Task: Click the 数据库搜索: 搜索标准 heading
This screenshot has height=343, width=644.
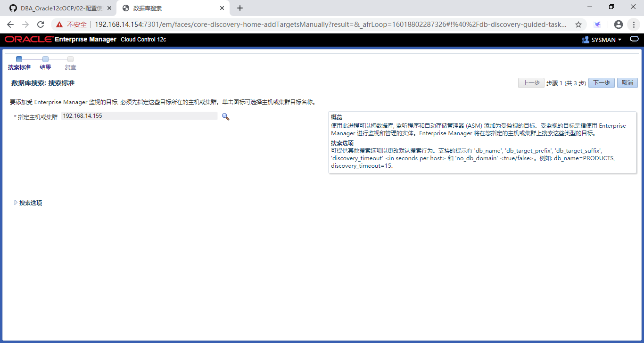Action: [42, 83]
